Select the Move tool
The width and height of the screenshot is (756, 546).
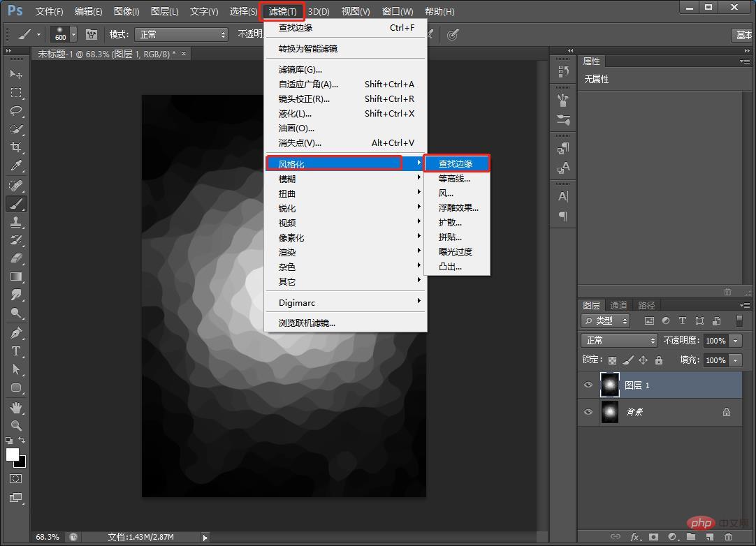coord(16,74)
